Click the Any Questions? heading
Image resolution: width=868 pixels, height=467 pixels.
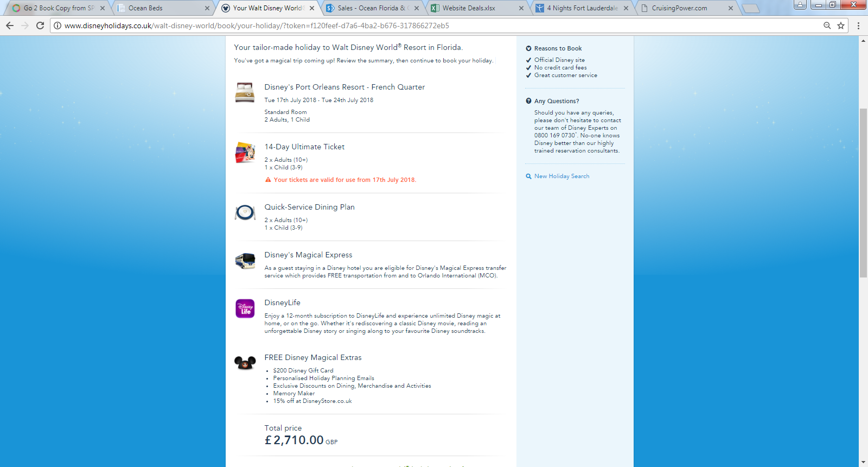(x=557, y=101)
